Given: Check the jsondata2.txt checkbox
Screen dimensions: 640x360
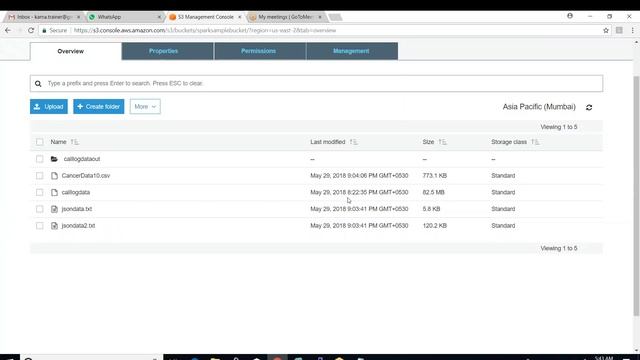Looking at the screenshot, I should click(40, 226).
